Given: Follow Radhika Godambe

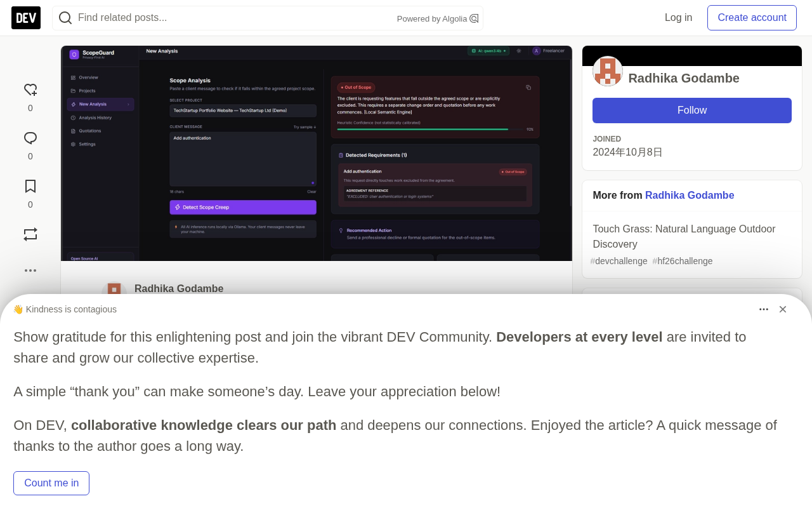Looking at the screenshot, I should pos(692,110).
